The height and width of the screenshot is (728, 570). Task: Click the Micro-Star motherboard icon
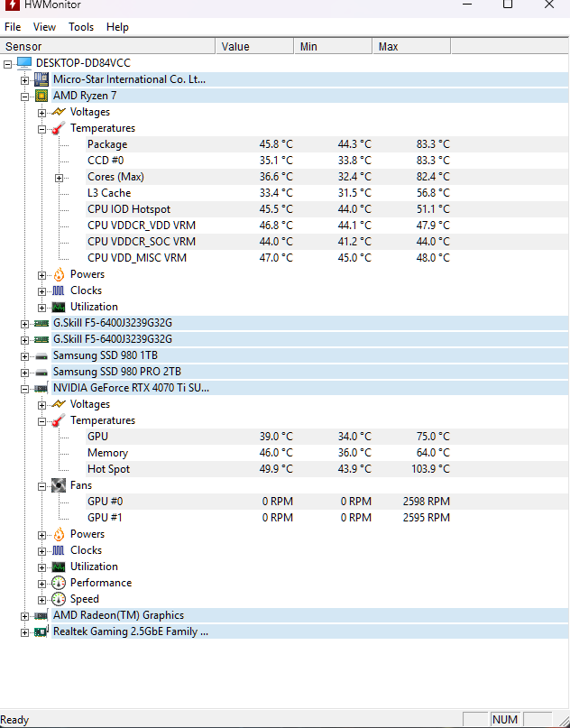coord(41,79)
